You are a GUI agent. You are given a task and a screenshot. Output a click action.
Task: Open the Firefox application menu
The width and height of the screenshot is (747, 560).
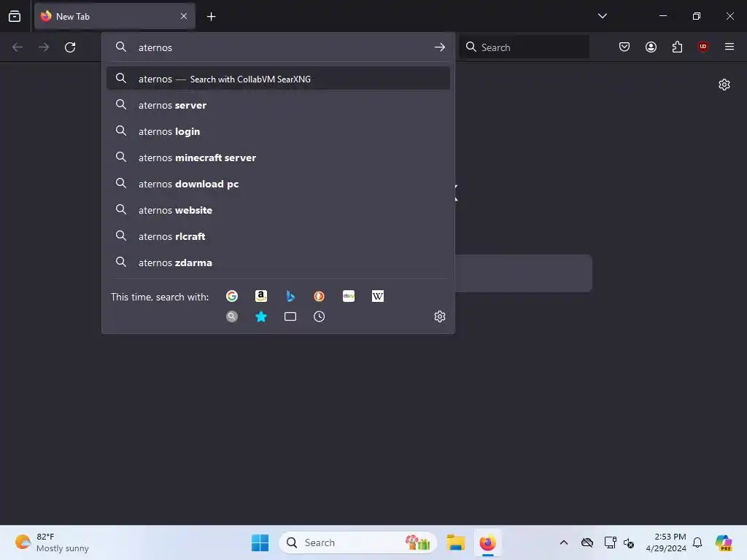(x=729, y=47)
